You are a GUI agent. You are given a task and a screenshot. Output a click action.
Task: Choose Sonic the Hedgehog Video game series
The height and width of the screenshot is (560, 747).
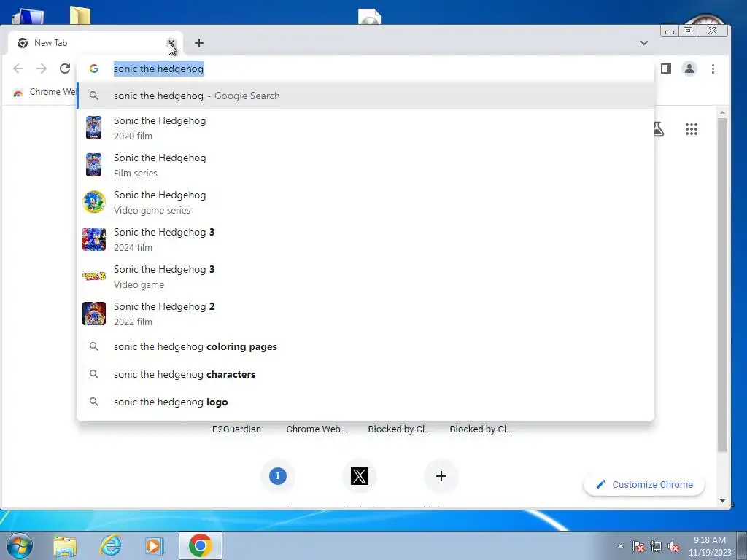tap(365, 202)
